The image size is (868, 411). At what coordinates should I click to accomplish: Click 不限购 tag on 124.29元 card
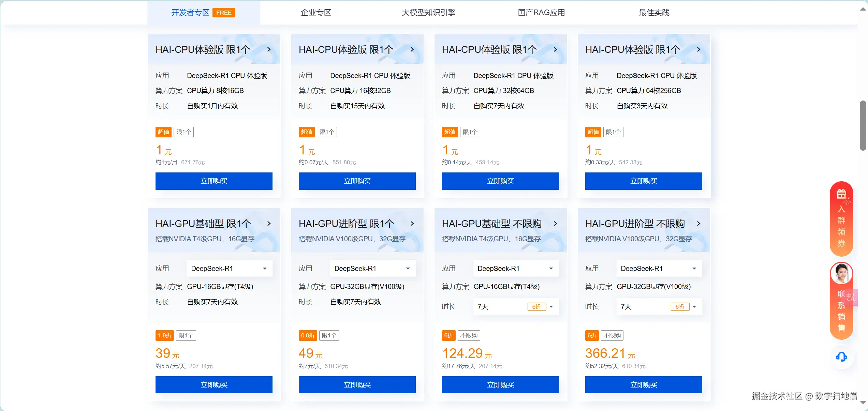[469, 335]
